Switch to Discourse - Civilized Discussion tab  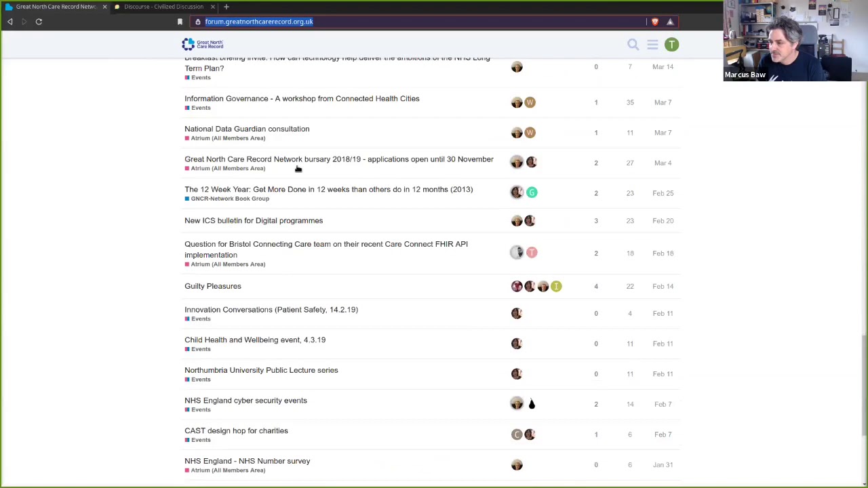(x=163, y=7)
